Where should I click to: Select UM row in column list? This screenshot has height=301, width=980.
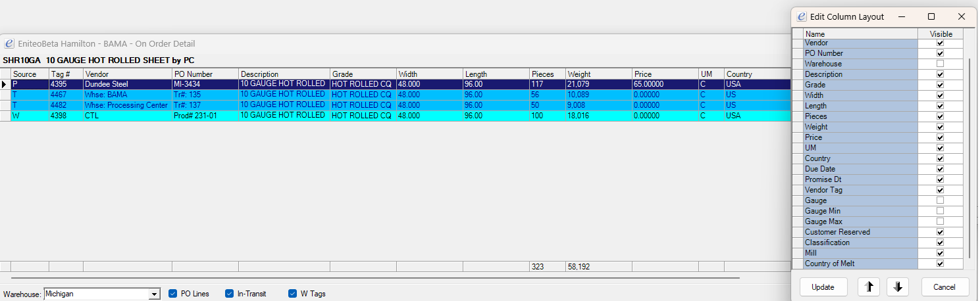(861, 148)
